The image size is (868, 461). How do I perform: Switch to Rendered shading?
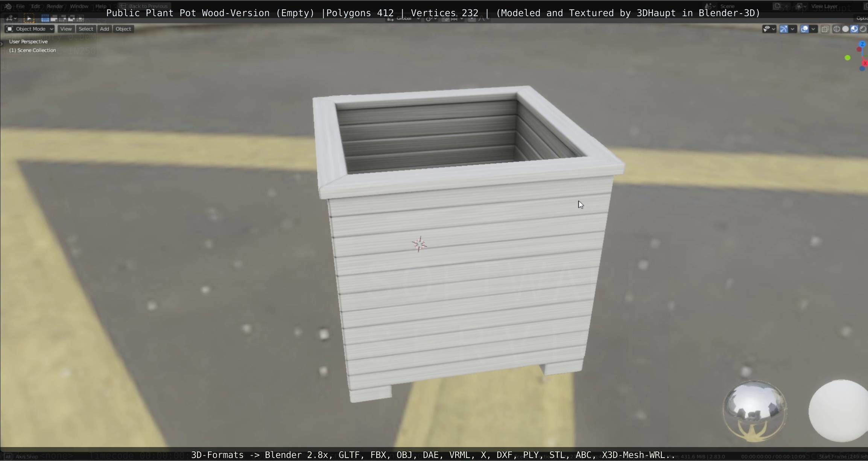coord(863,29)
